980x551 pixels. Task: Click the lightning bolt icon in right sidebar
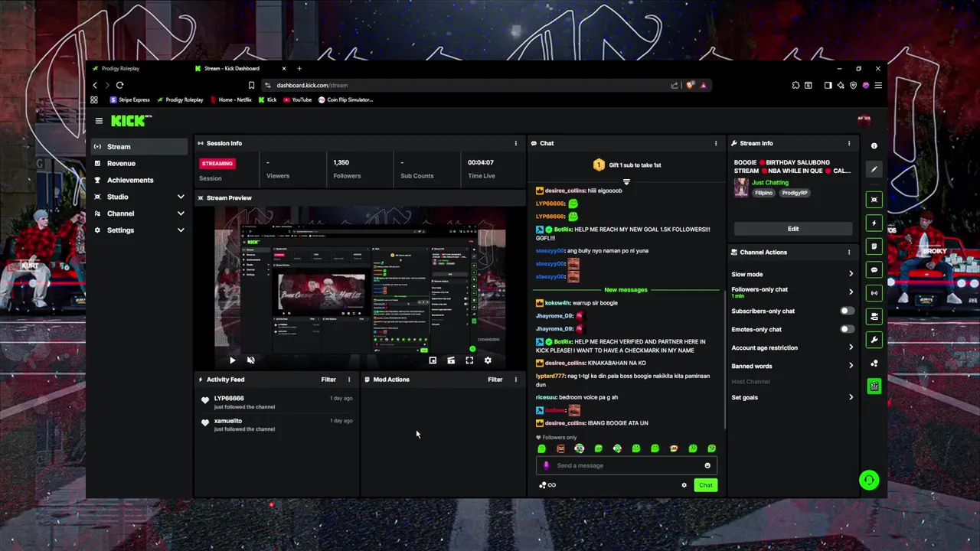(x=874, y=223)
